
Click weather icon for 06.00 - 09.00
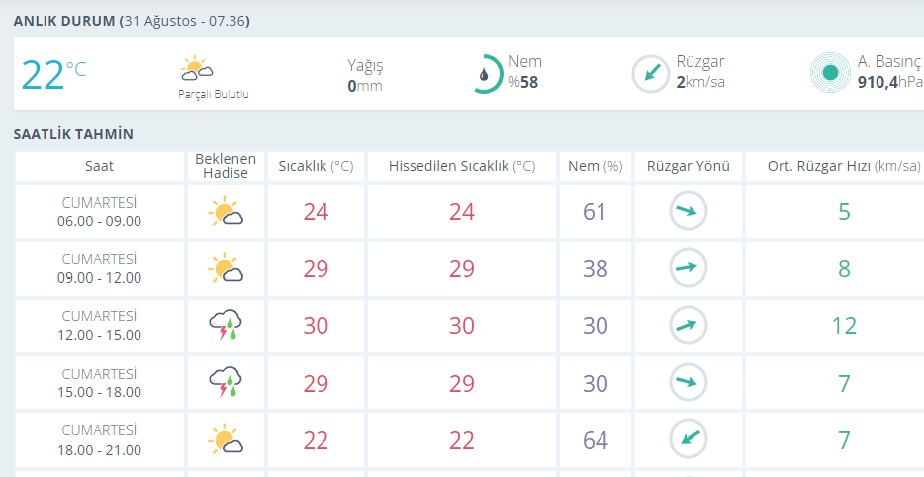225,212
